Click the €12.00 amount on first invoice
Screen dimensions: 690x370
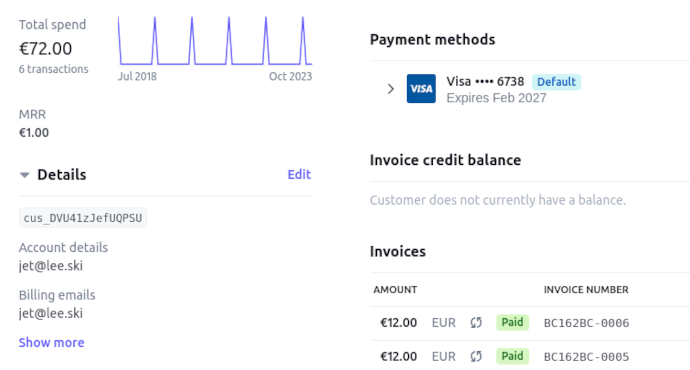pyautogui.click(x=398, y=322)
